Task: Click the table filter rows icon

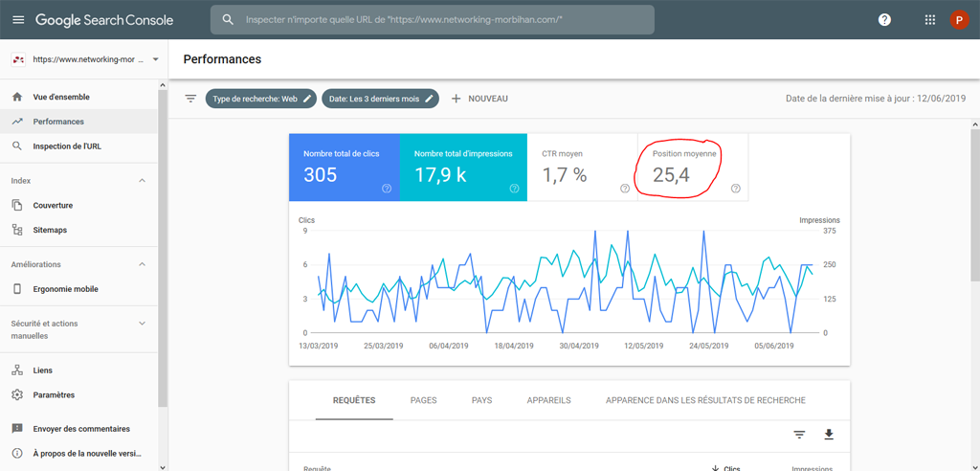Action: tap(799, 435)
